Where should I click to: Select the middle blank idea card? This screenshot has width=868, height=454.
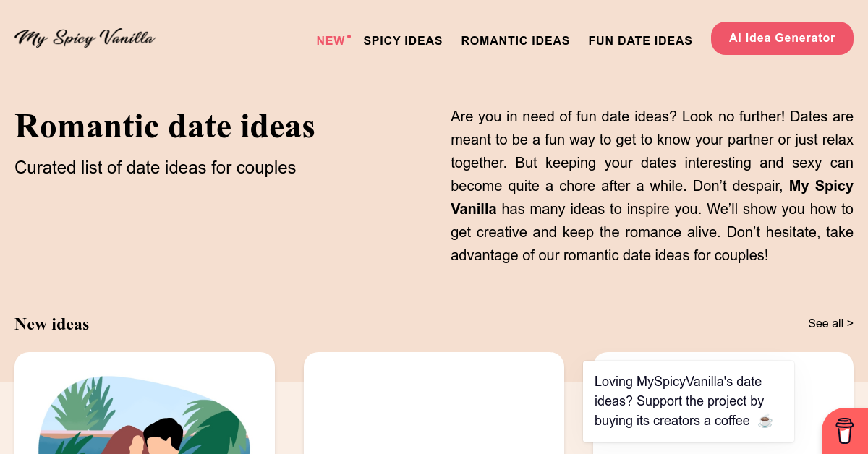pyautogui.click(x=434, y=403)
